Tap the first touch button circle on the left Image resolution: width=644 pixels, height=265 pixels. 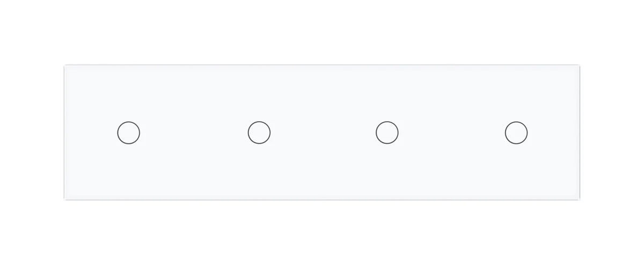(129, 132)
